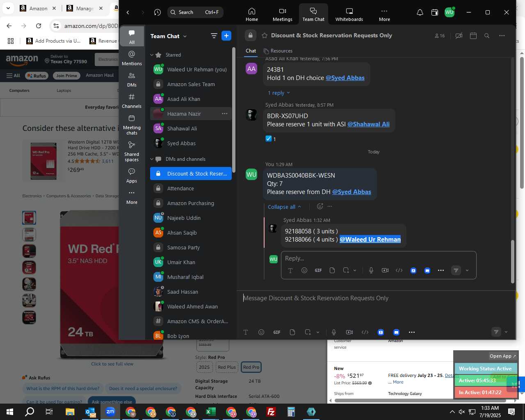
Task: Open Apps in Zoom sidebar
Action: 132,176
